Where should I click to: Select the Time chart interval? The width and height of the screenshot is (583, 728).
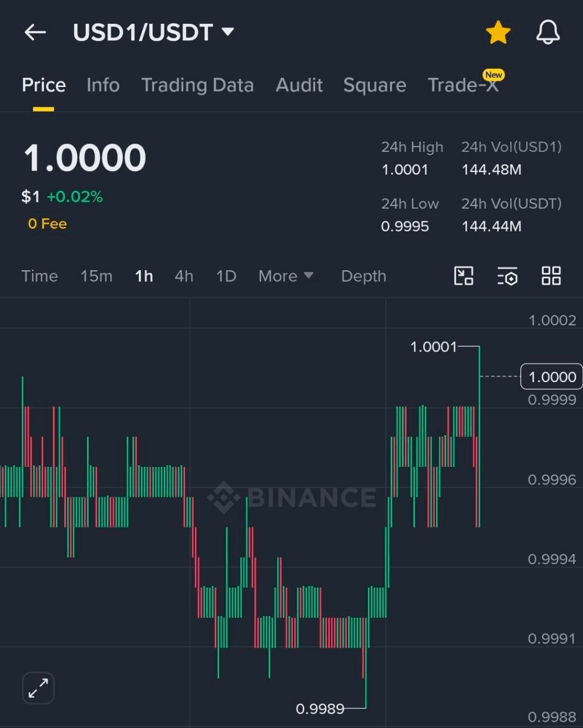pyautogui.click(x=40, y=276)
